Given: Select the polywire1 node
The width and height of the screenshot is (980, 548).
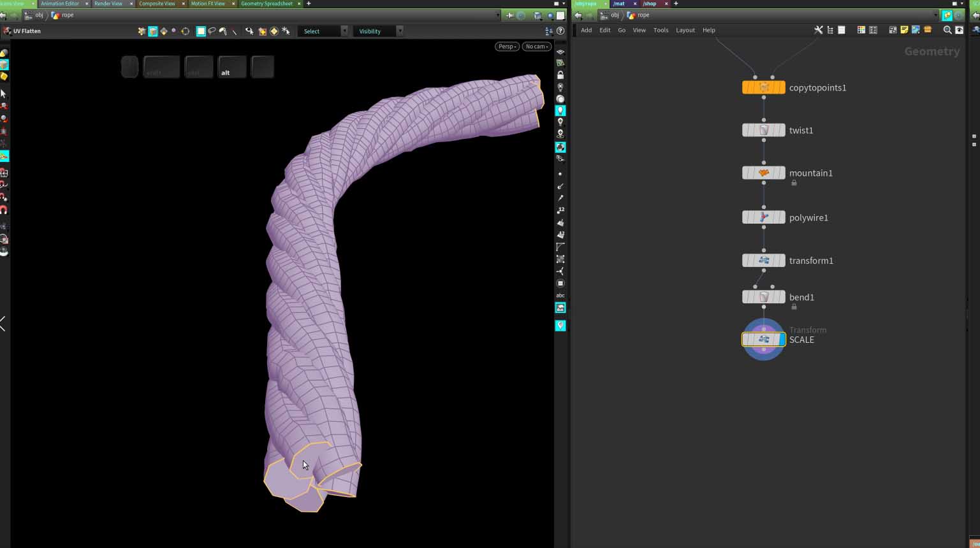Looking at the screenshot, I should point(763,217).
